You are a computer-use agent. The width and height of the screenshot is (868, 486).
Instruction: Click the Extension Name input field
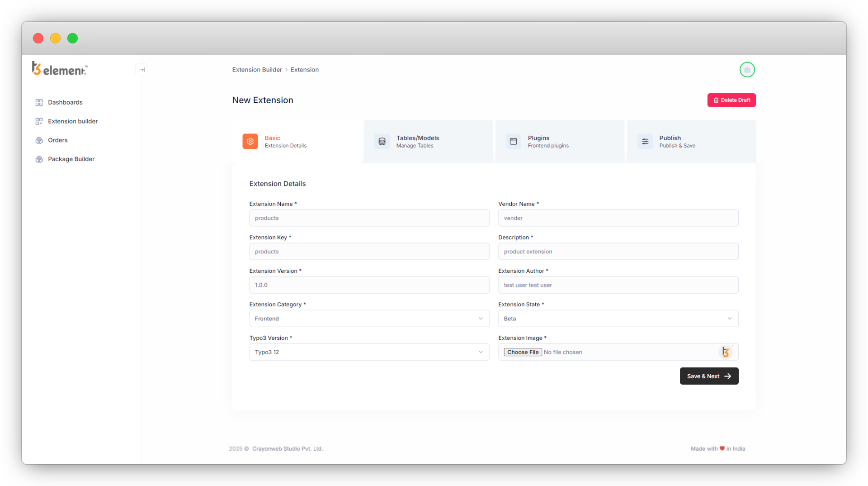click(x=369, y=218)
